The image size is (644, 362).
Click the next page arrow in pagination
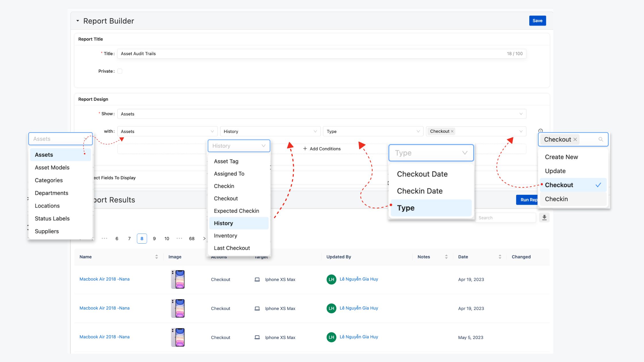click(204, 238)
